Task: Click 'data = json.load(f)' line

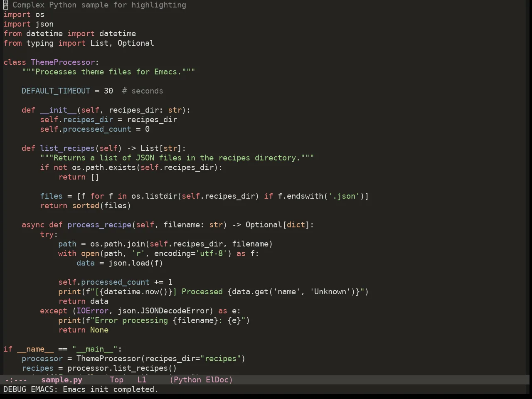Action: pos(120,263)
